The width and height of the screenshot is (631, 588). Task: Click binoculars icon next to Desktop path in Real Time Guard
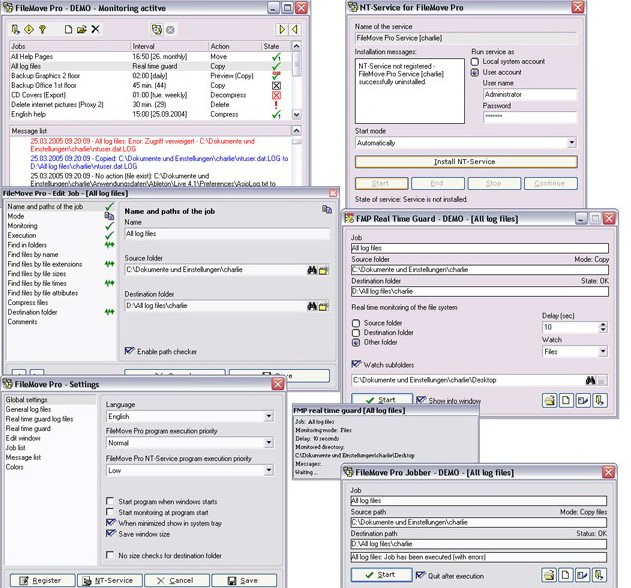pyautogui.click(x=590, y=380)
